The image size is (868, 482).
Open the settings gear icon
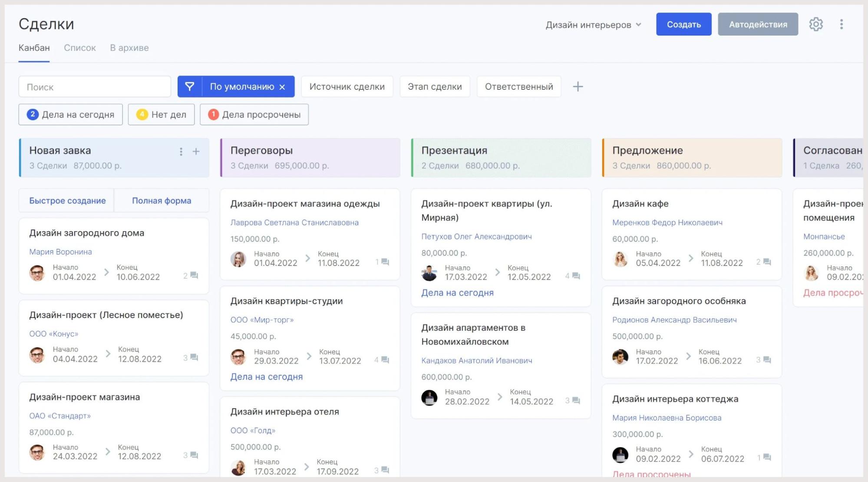pyautogui.click(x=815, y=24)
